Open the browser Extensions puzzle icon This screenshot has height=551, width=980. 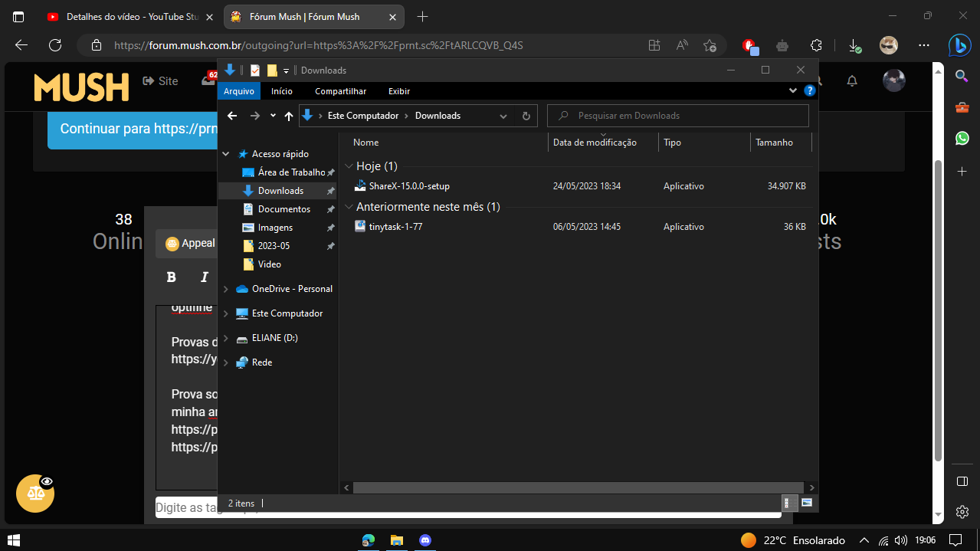(816, 45)
